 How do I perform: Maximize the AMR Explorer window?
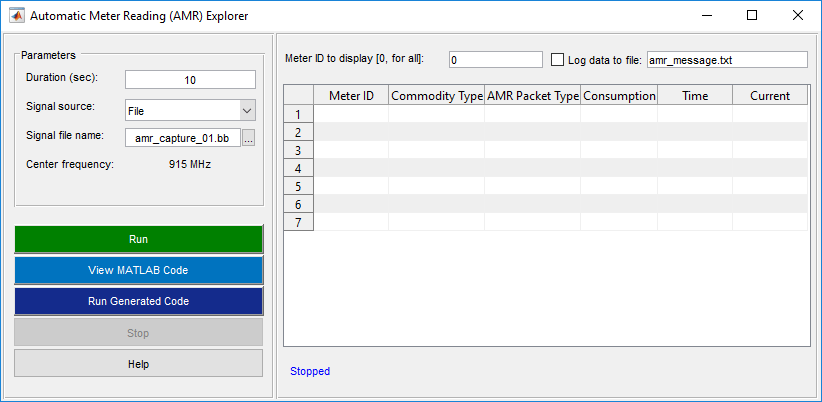752,16
